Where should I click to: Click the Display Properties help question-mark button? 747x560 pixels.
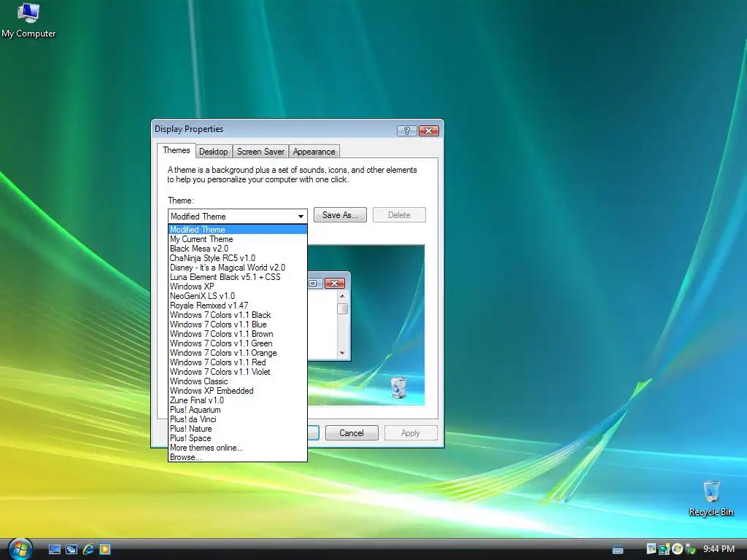(x=407, y=131)
